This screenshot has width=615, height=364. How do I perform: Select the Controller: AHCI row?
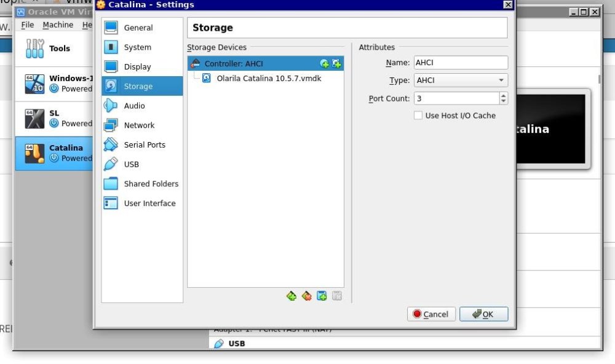(x=266, y=63)
